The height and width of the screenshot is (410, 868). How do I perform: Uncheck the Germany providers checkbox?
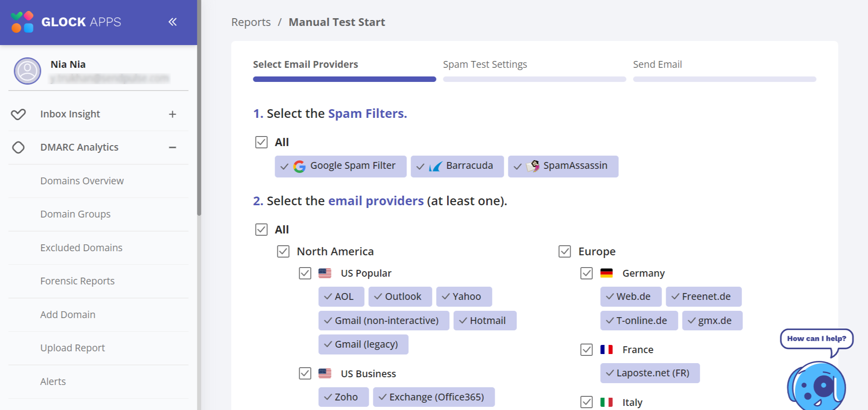pos(587,273)
